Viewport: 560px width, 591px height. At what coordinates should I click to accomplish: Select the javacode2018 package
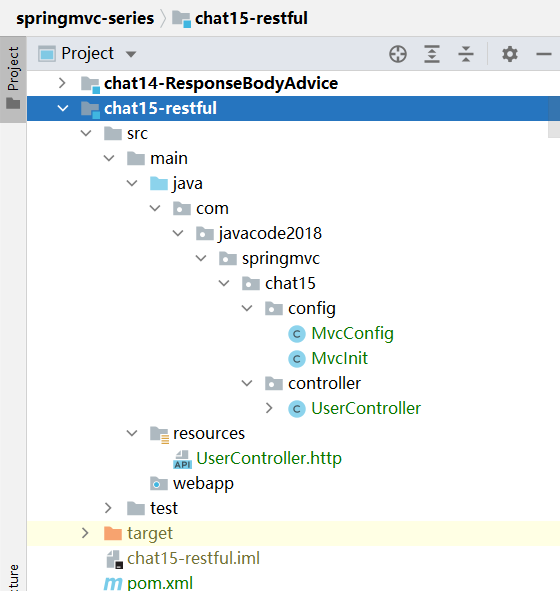pyautogui.click(x=270, y=233)
